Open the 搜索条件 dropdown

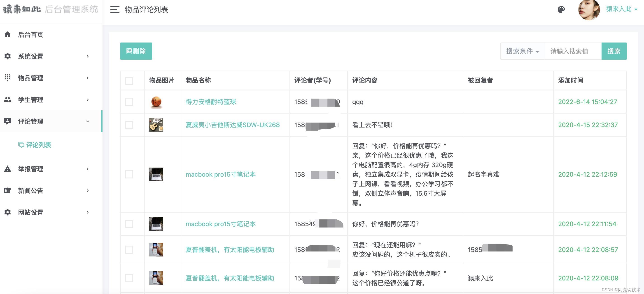[x=522, y=51]
